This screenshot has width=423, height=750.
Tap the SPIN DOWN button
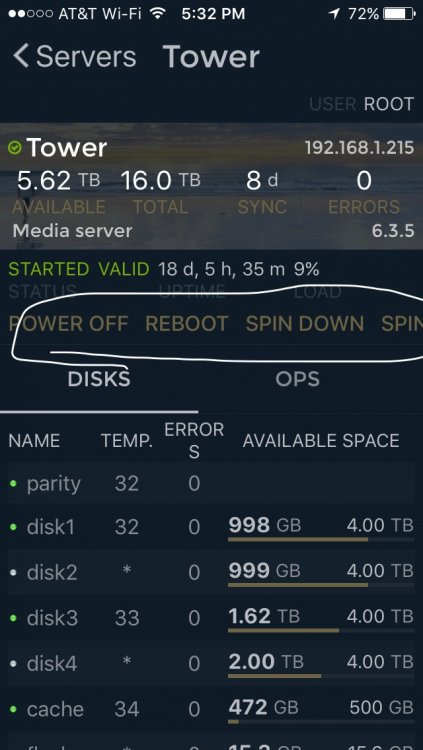pos(305,324)
